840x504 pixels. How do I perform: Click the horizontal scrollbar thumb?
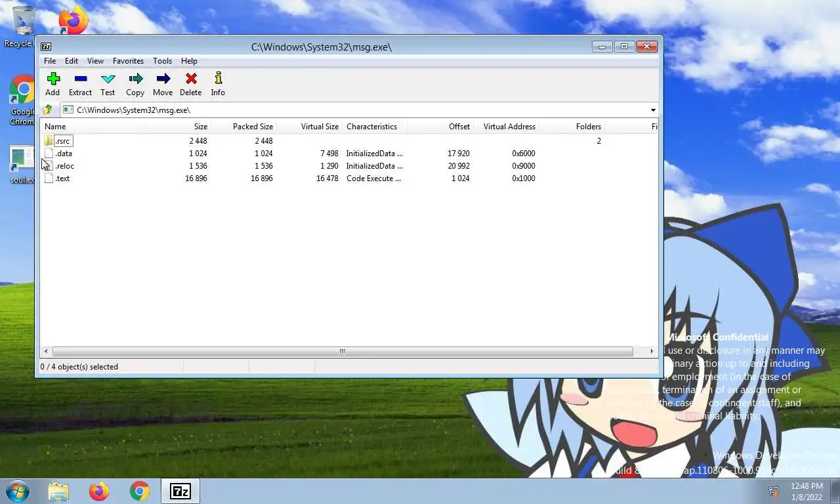click(x=342, y=352)
